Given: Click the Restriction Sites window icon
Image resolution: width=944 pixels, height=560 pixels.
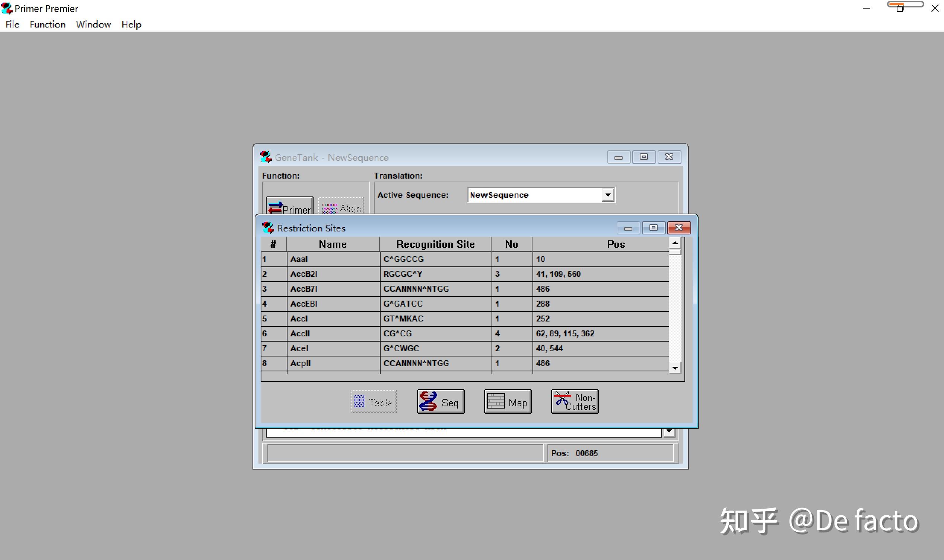Looking at the screenshot, I should [268, 228].
